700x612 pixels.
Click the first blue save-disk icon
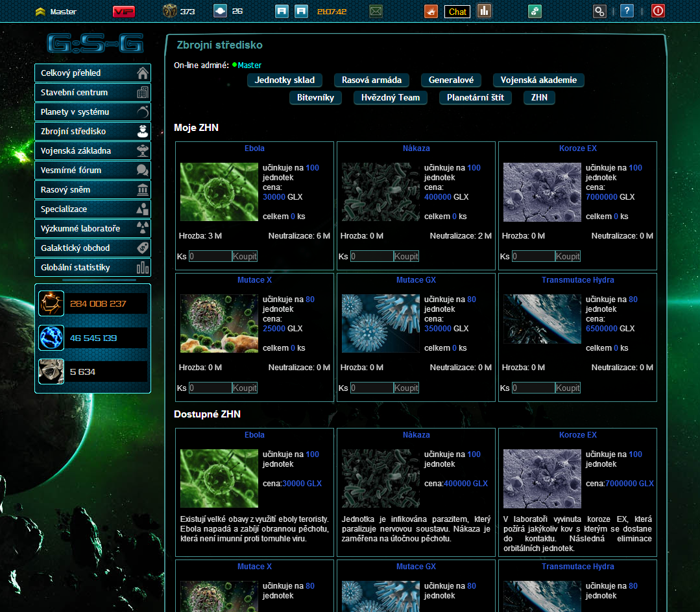pyautogui.click(x=282, y=11)
